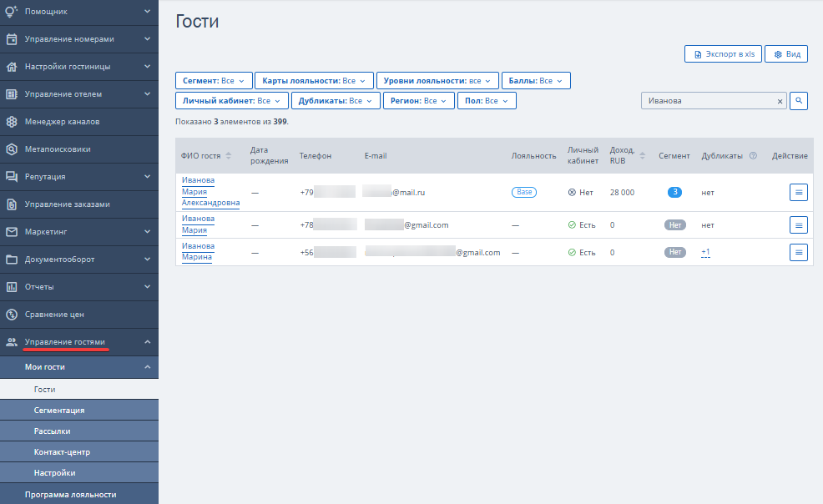Open the Дубликаты: Все filter dropdown

pyautogui.click(x=336, y=101)
